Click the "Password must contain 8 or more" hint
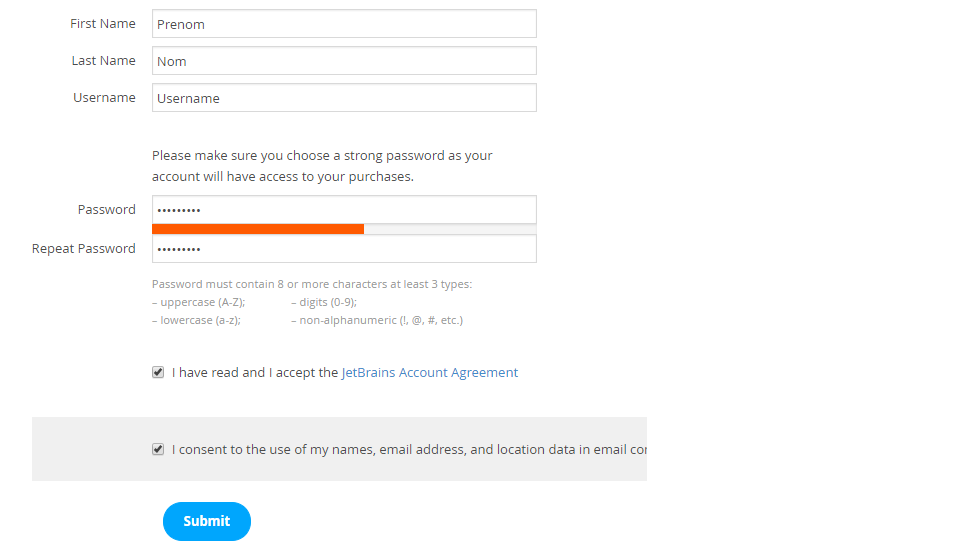960x551 pixels. 312,284
